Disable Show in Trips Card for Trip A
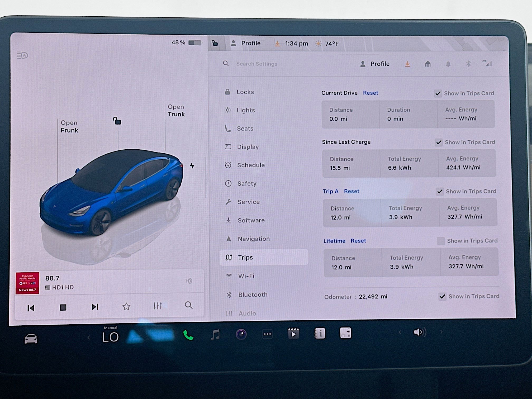Screen dimensions: 532x399 coord(440,192)
